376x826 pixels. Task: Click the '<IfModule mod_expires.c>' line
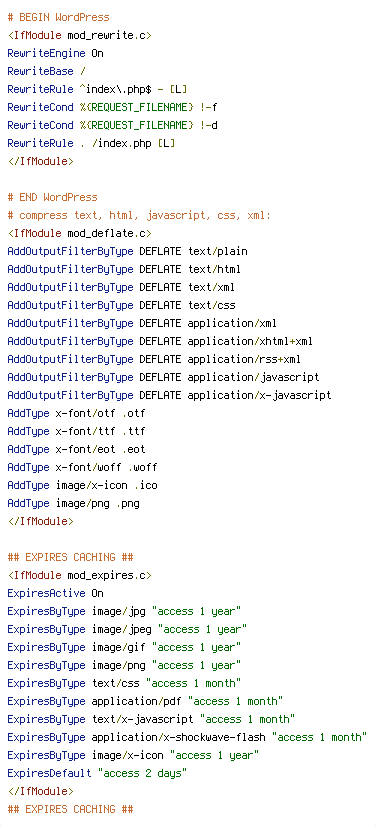(x=80, y=575)
